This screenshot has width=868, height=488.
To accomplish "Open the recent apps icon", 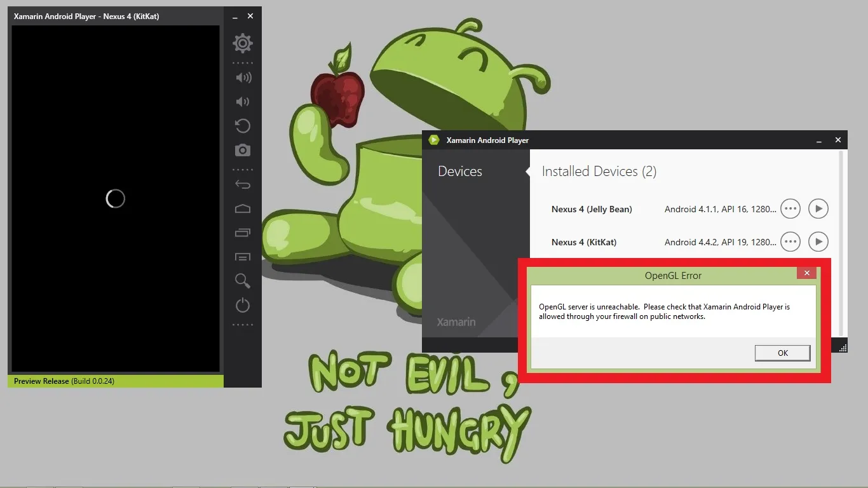I will [243, 233].
